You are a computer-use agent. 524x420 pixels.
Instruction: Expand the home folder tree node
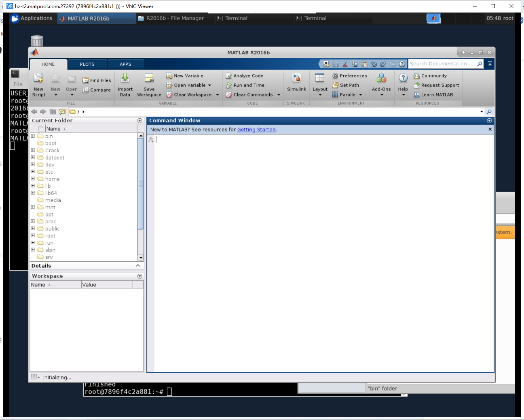(x=33, y=179)
